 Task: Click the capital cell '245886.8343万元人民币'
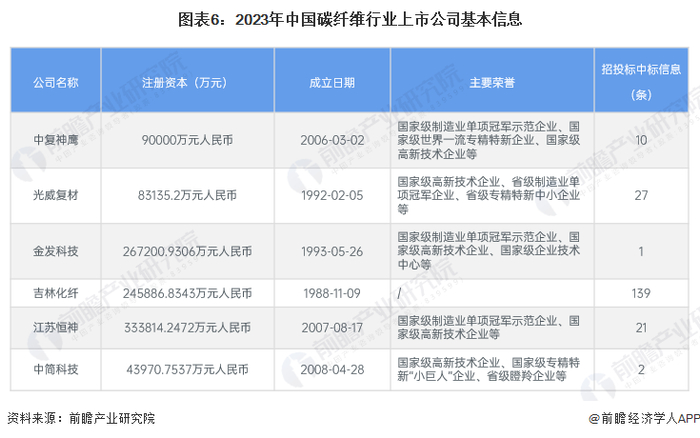coord(188,293)
